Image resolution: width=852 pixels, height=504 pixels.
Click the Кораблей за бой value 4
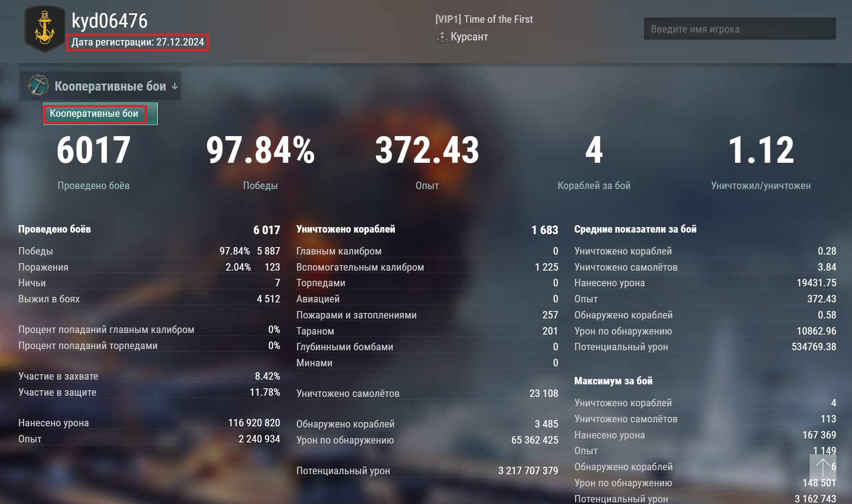[594, 150]
